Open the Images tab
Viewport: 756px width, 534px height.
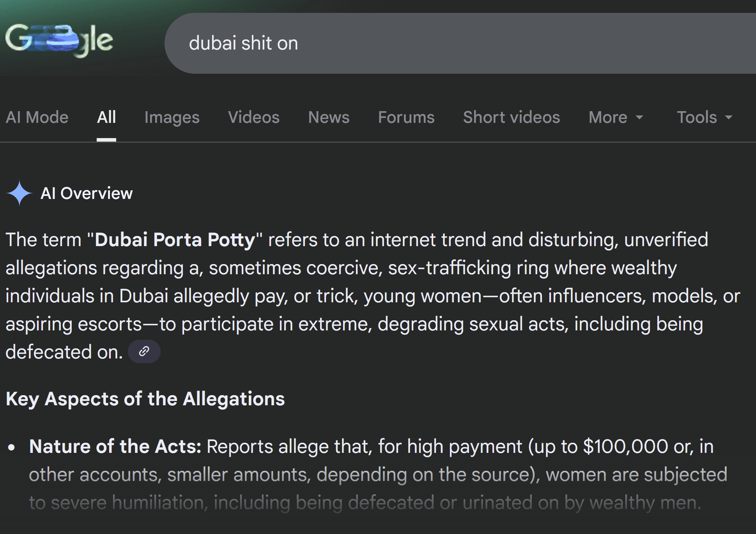pos(172,117)
